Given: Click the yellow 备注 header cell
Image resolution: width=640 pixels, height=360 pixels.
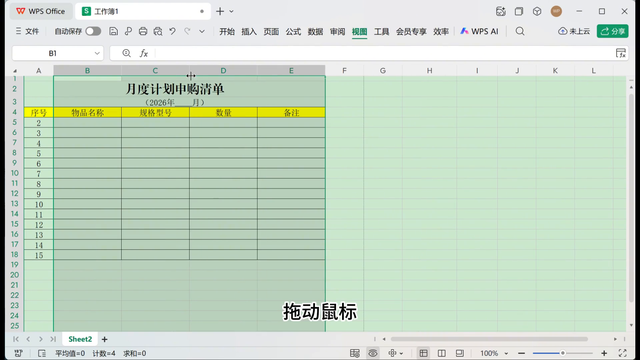Looking at the screenshot, I should [291, 113].
